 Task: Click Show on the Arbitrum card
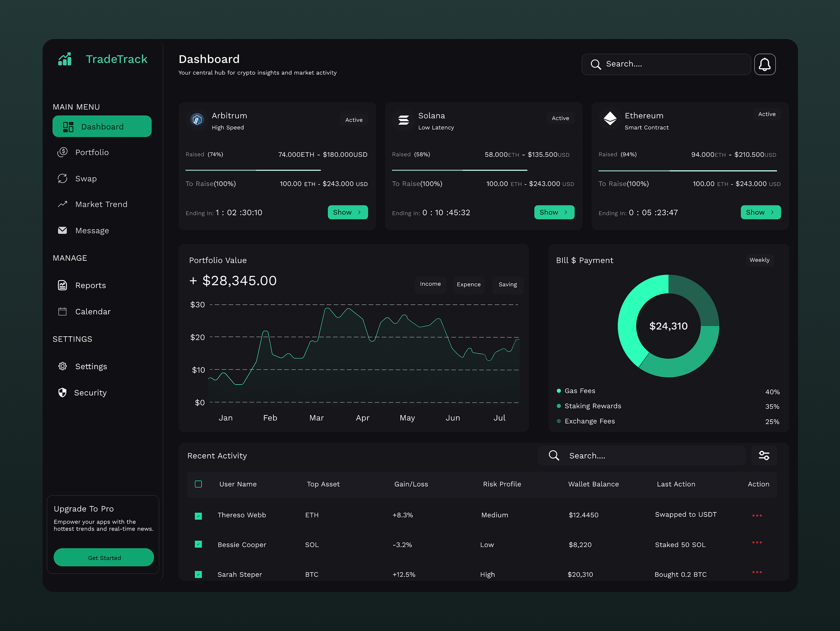348,212
